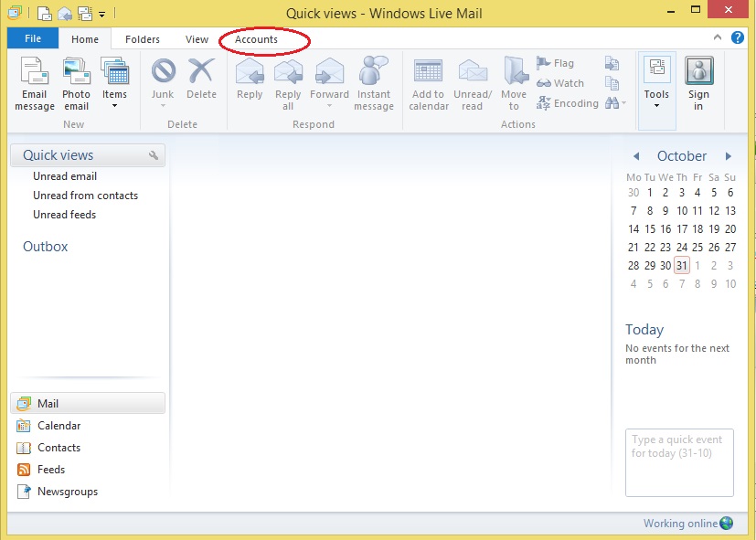The width and height of the screenshot is (756, 540).
Task: Open the File menu tab
Action: pyautogui.click(x=33, y=38)
